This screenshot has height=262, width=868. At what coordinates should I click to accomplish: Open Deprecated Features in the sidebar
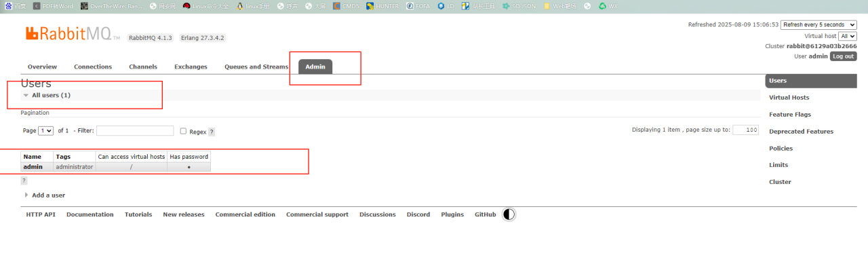[801, 132]
